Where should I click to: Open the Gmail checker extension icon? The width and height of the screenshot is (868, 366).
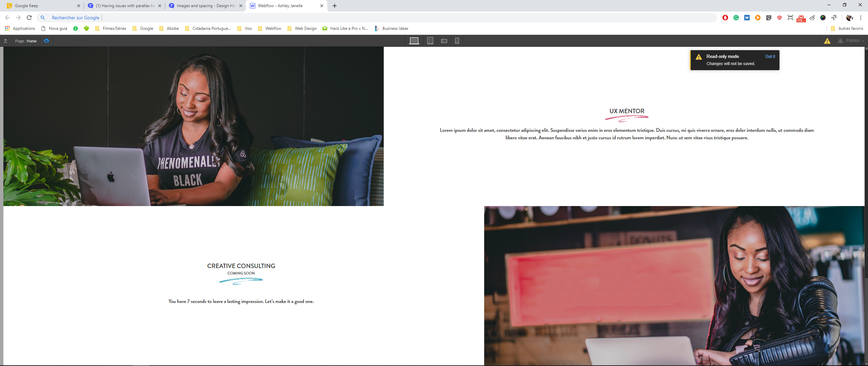coord(801,18)
